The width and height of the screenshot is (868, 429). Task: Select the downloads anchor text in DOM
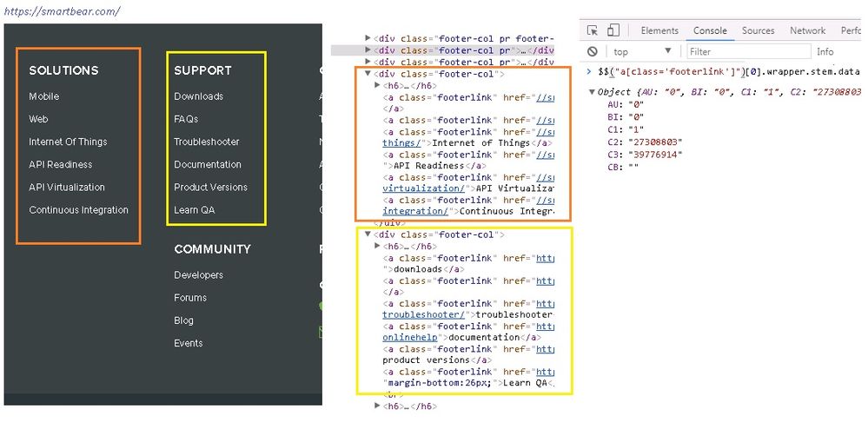tap(418, 269)
